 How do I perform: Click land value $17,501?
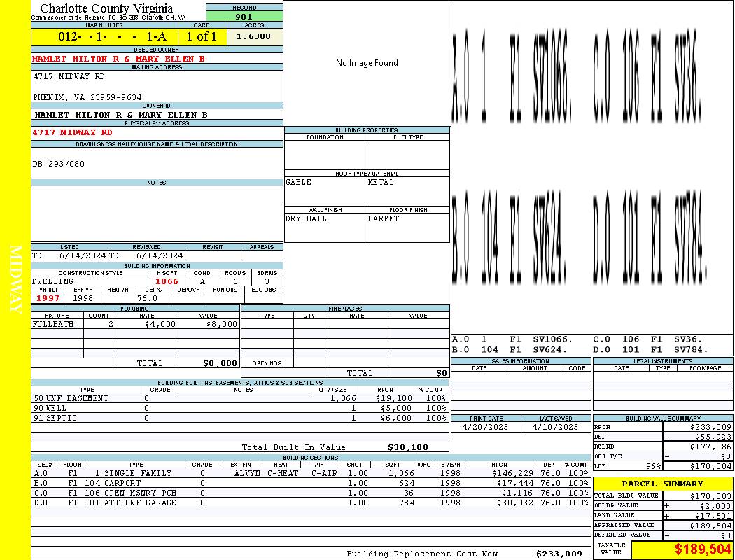click(713, 517)
